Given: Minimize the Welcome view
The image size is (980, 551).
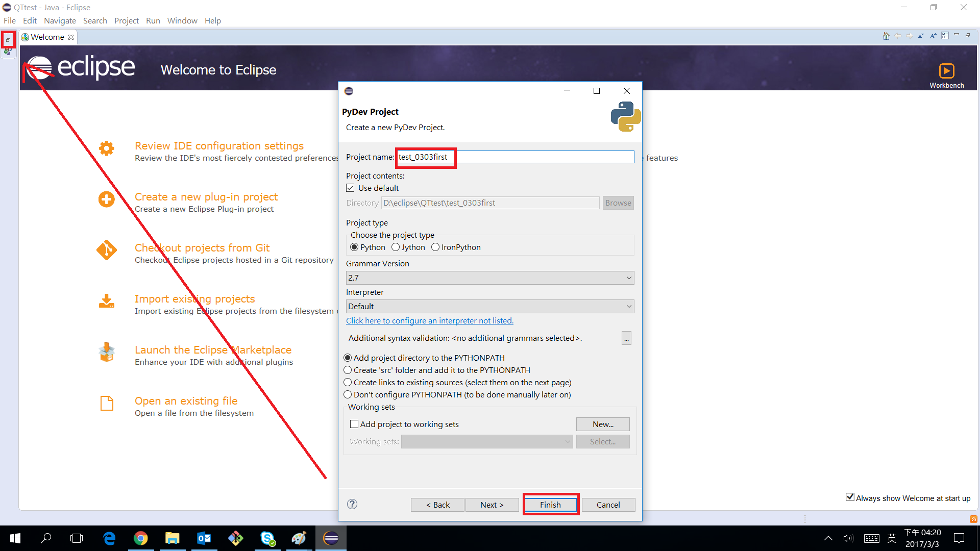Looking at the screenshot, I should pos(957,35).
